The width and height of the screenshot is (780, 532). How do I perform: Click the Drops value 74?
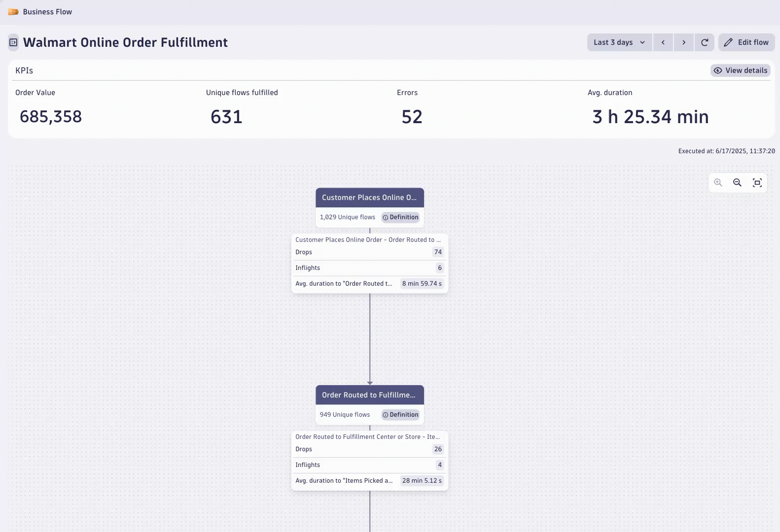pyautogui.click(x=438, y=252)
